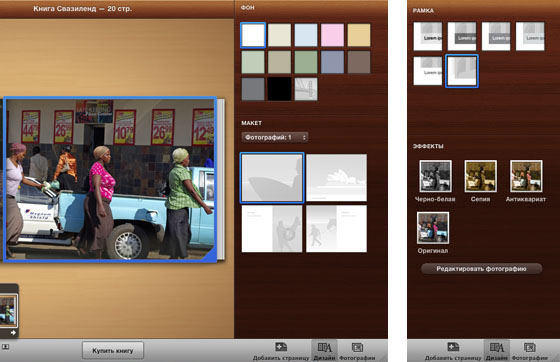Viewport: 560px width, 362px height.
Task: Click the view toggle icon at bottom-left corner
Action: 5,347
